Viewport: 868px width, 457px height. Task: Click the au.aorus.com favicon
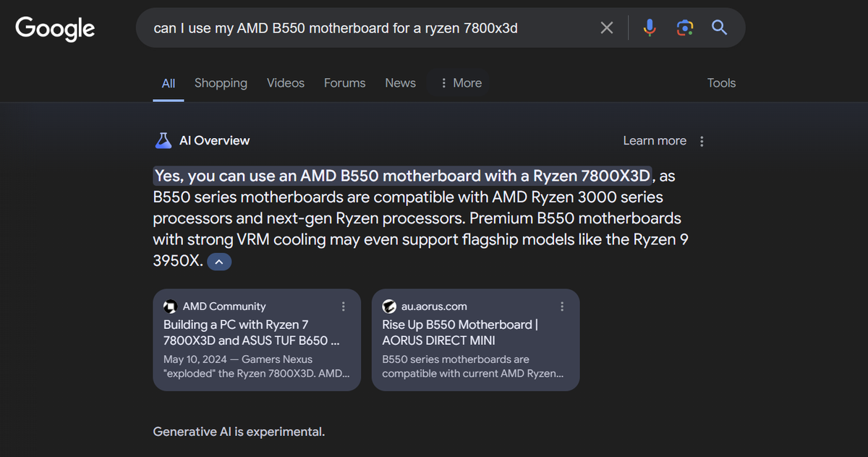(x=389, y=307)
